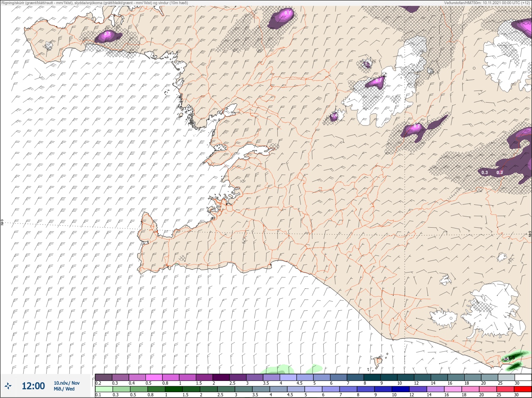Select the white 30 swatch in upper legend

(x=523, y=377)
